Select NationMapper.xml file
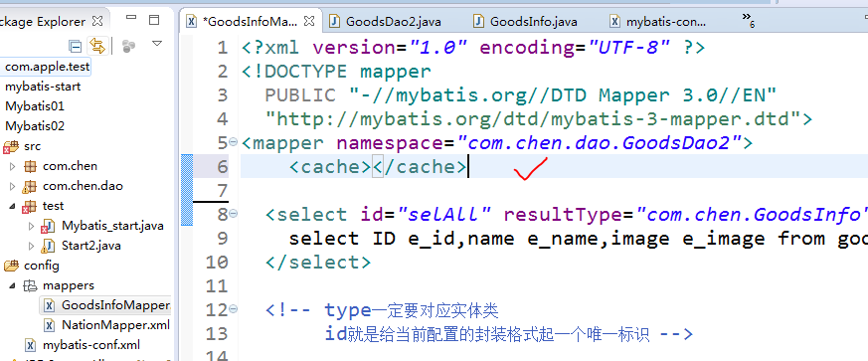 115,324
